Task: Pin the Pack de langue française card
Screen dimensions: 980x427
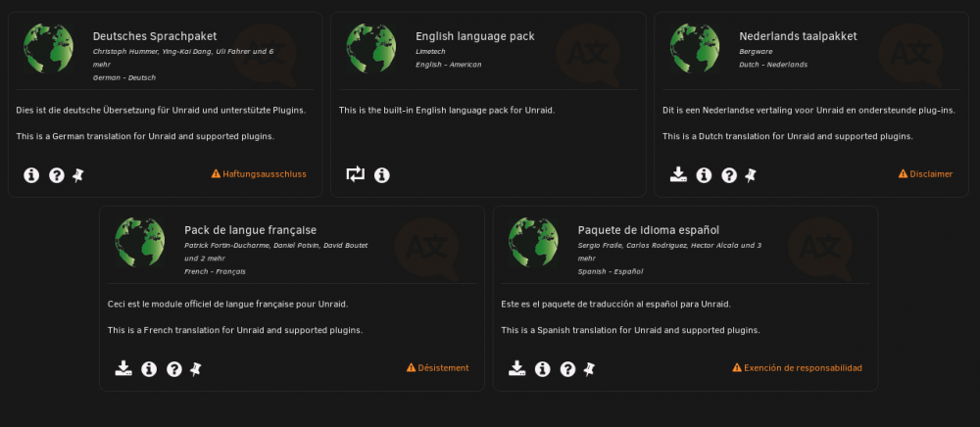Action: pyautogui.click(x=196, y=369)
